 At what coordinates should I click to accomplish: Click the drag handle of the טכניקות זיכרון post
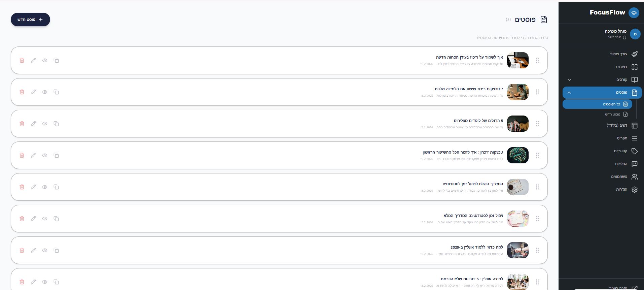point(537,155)
